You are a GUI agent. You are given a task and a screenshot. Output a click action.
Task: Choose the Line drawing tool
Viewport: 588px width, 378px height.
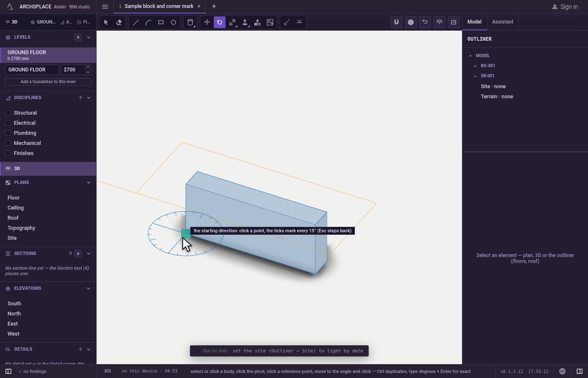(136, 22)
